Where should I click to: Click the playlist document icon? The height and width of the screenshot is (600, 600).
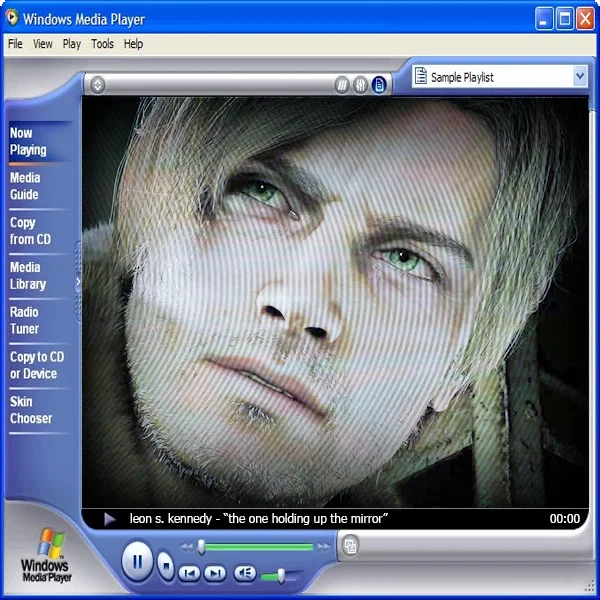click(421, 76)
